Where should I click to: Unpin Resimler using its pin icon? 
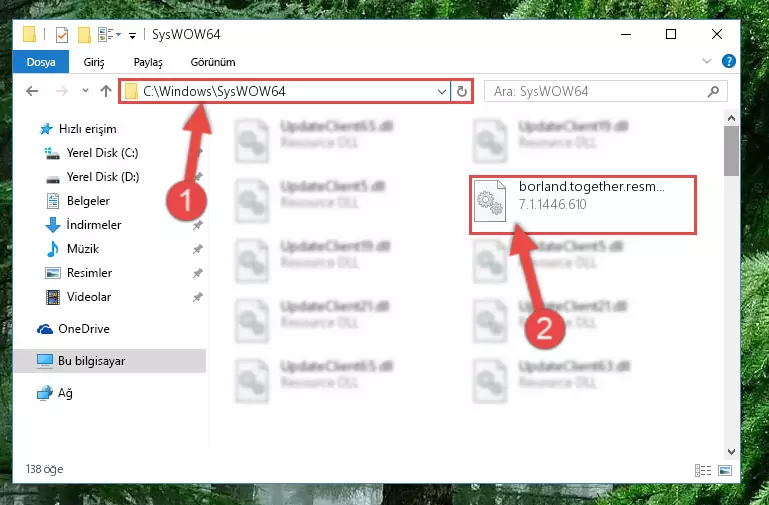click(198, 273)
